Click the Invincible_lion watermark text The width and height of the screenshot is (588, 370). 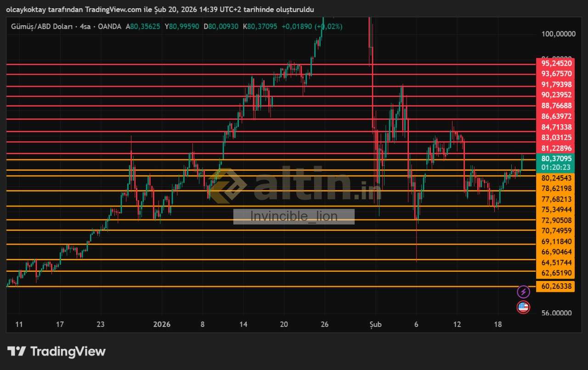pos(294,216)
